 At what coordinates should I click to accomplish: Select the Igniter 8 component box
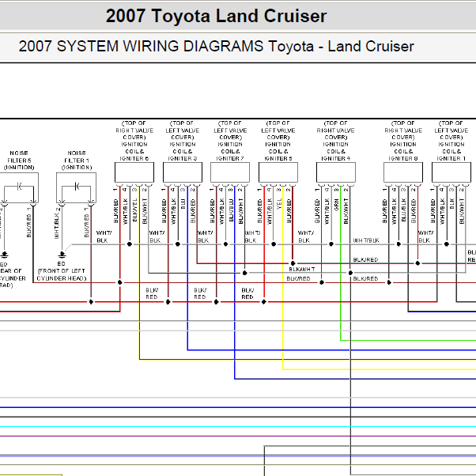coord(403,172)
